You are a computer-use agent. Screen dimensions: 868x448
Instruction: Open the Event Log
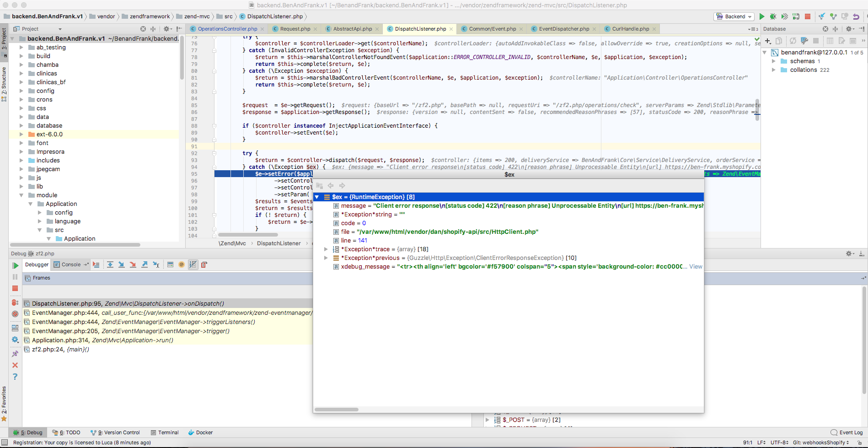click(847, 432)
